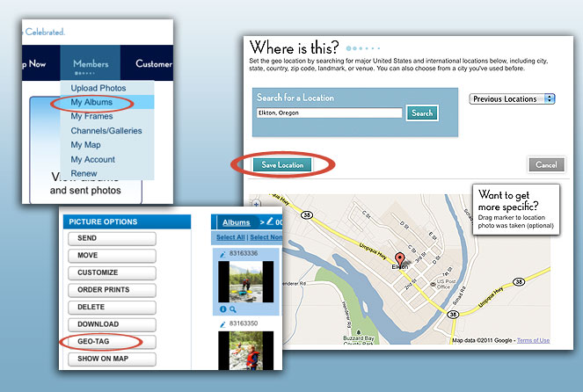Open the Previous Locations dropdown
Image resolution: width=583 pixels, height=392 pixels.
point(512,98)
